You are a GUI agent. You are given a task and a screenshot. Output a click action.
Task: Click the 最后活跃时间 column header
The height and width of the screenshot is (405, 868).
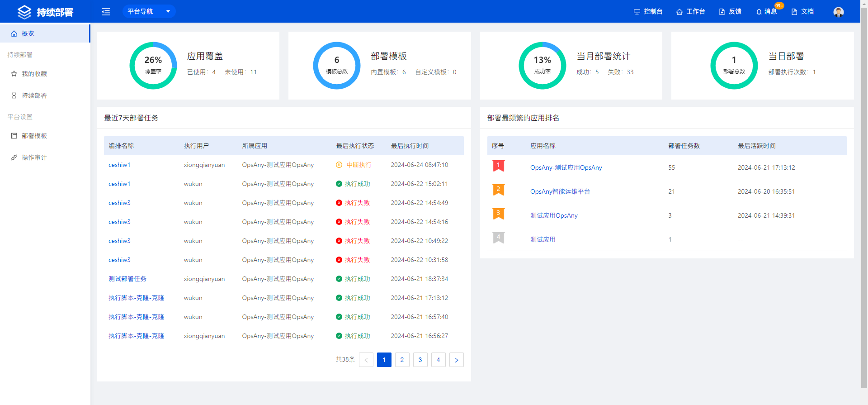click(757, 146)
